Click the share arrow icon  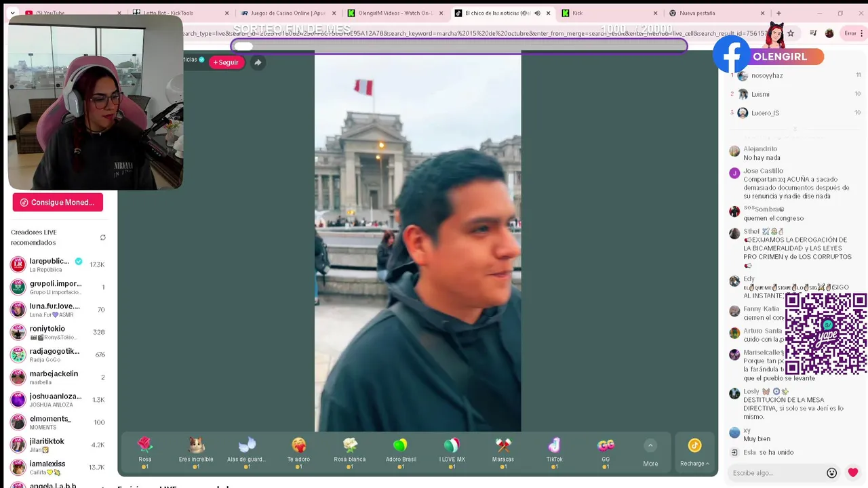[258, 62]
